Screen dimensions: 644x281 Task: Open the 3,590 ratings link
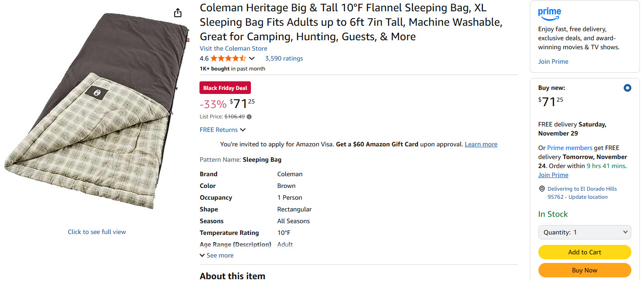pyautogui.click(x=284, y=58)
